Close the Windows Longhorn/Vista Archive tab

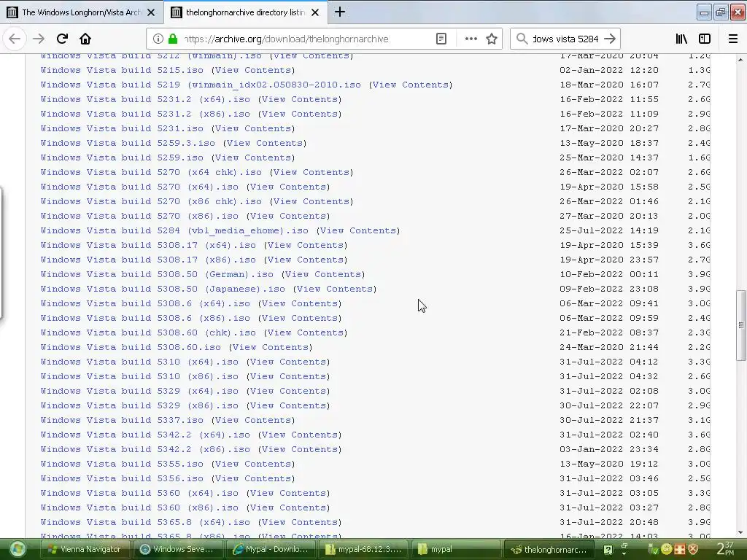click(151, 12)
